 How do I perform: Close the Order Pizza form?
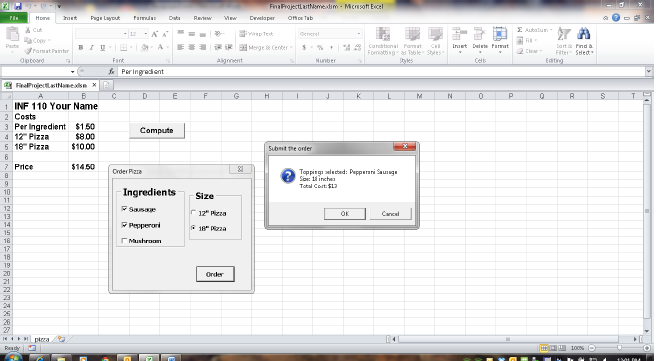point(240,169)
